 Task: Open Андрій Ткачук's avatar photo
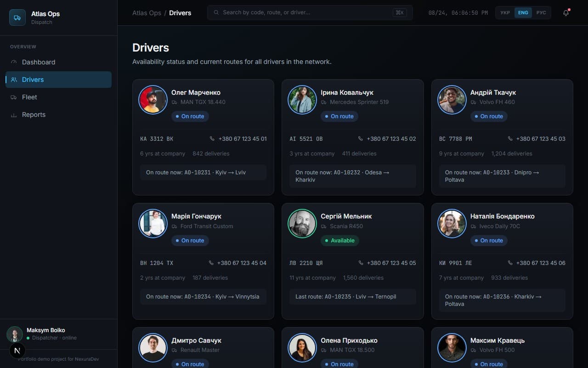(x=452, y=99)
